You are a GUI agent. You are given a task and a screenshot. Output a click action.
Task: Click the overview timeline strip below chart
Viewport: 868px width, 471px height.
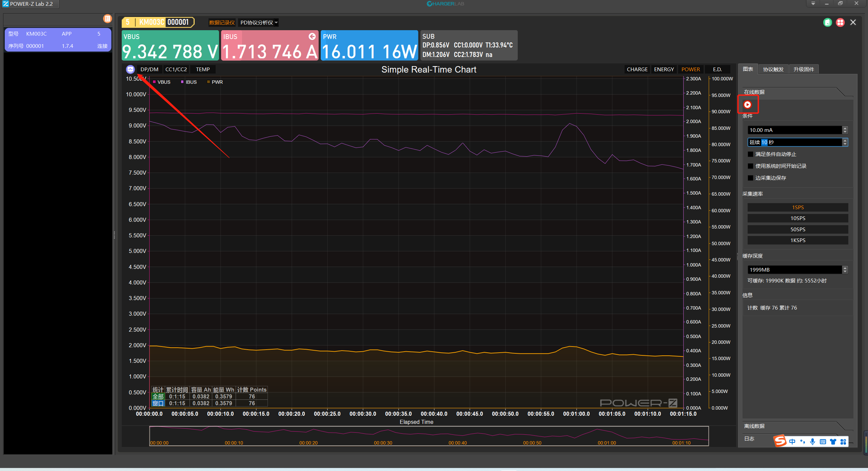tap(429, 436)
